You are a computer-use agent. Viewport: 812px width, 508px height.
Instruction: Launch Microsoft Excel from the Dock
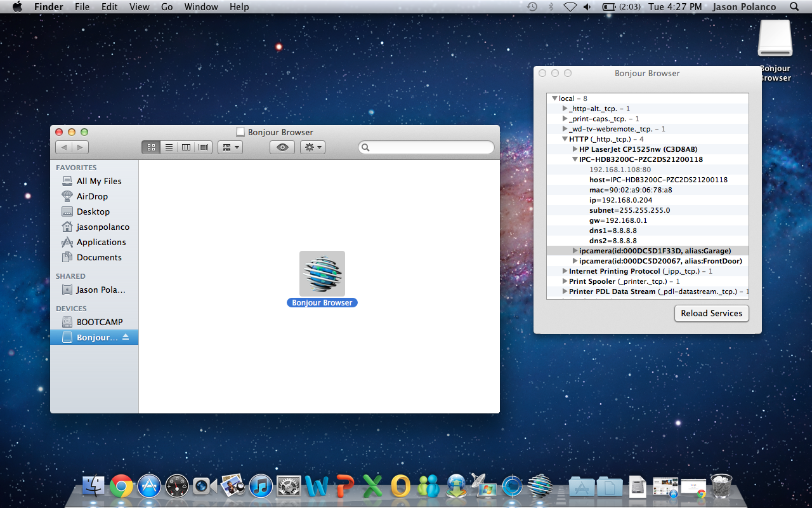point(372,486)
